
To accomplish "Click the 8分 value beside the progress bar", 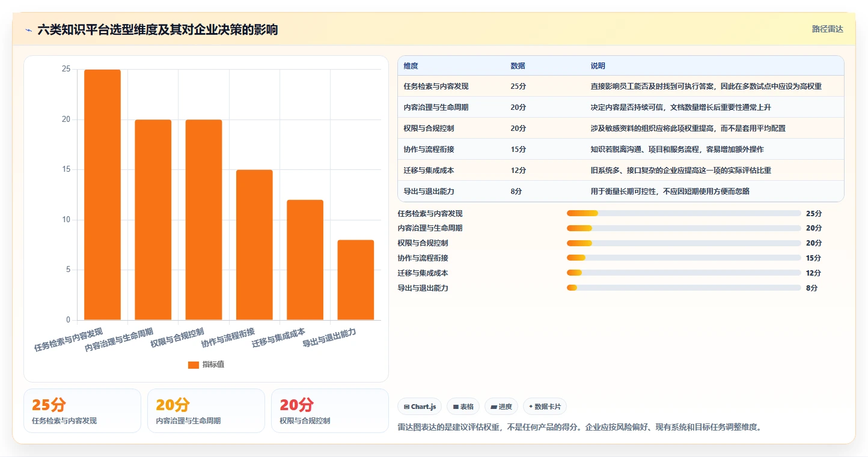I will tap(811, 288).
